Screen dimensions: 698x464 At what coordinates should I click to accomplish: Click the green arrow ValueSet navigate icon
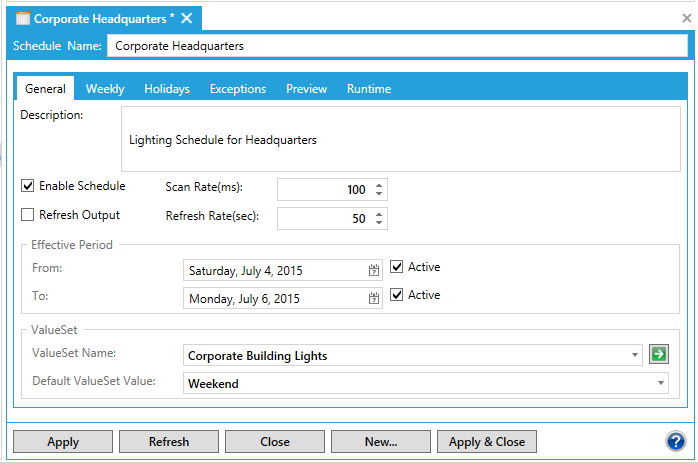[x=658, y=355]
